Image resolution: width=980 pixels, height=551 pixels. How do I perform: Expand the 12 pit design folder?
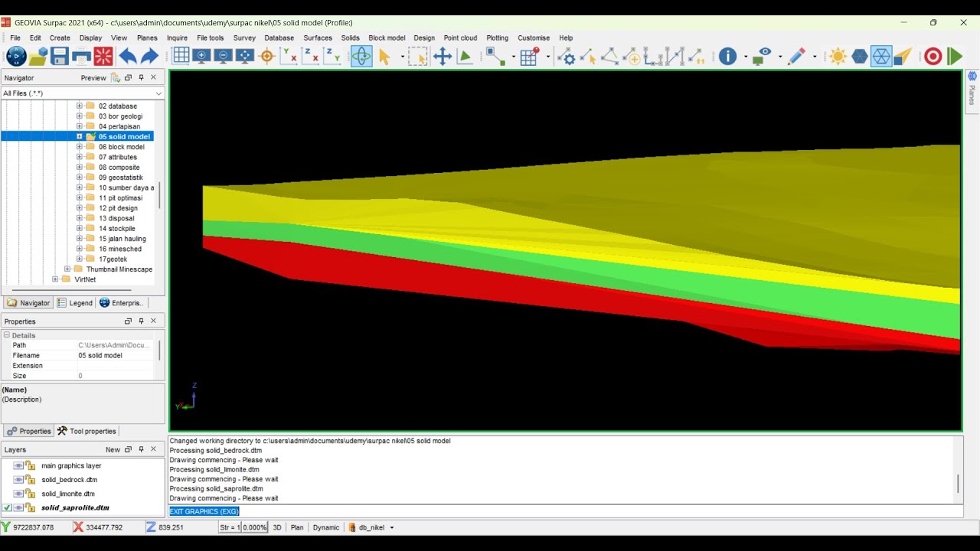pos(79,208)
